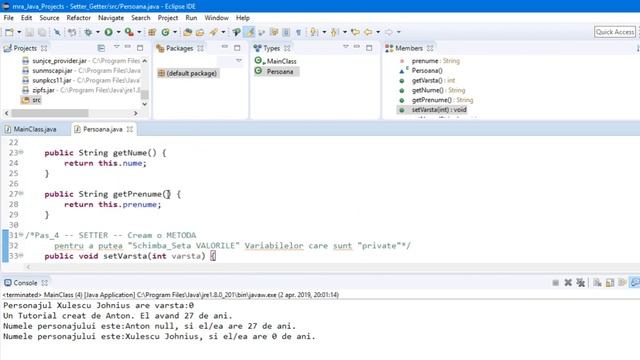640x360 pixels.
Task: Toggle Show Whitespace Characters pilcrow button
Action: pos(298,32)
